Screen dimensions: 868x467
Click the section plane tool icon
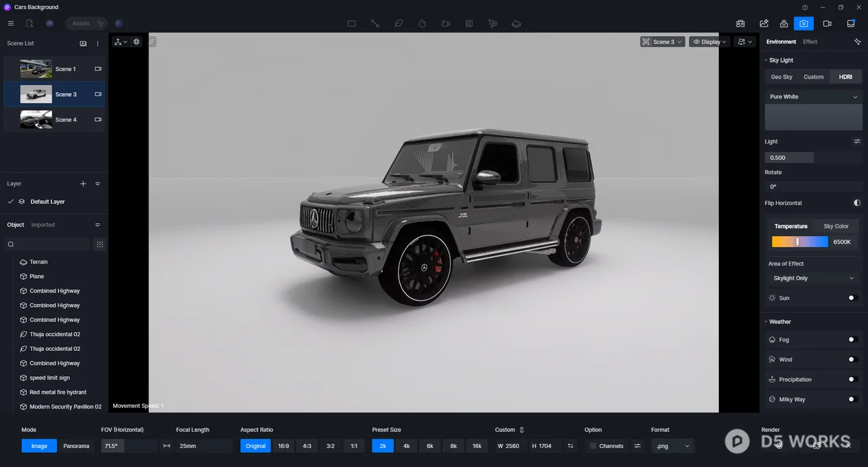tap(469, 23)
